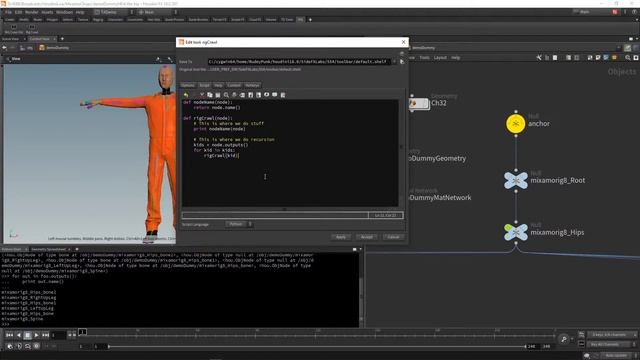Open the Script Language Python dropdown
Screen dimensions: 640x360
(239, 224)
